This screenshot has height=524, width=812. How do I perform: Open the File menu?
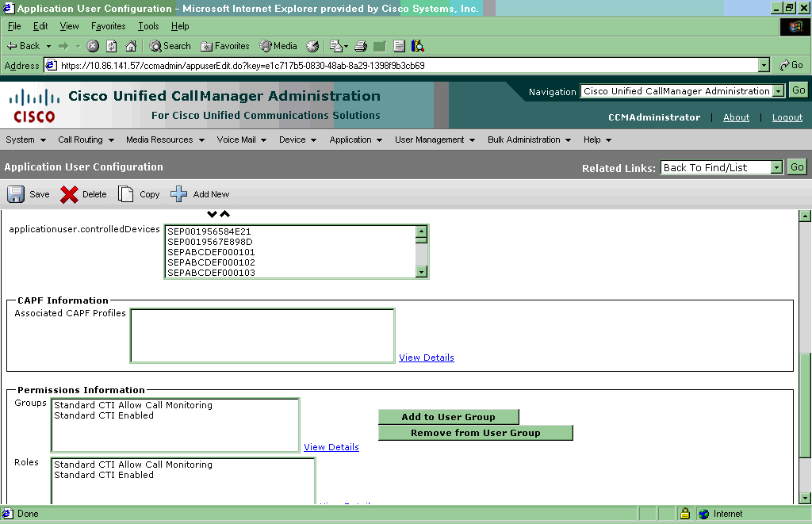[14, 26]
